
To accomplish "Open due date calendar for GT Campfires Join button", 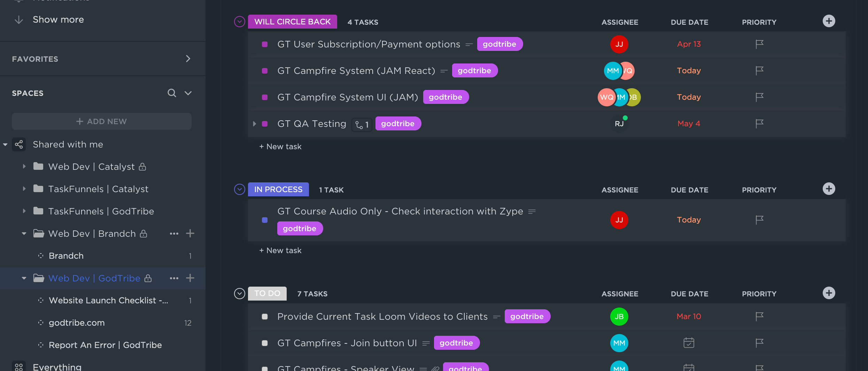I will click(x=689, y=343).
